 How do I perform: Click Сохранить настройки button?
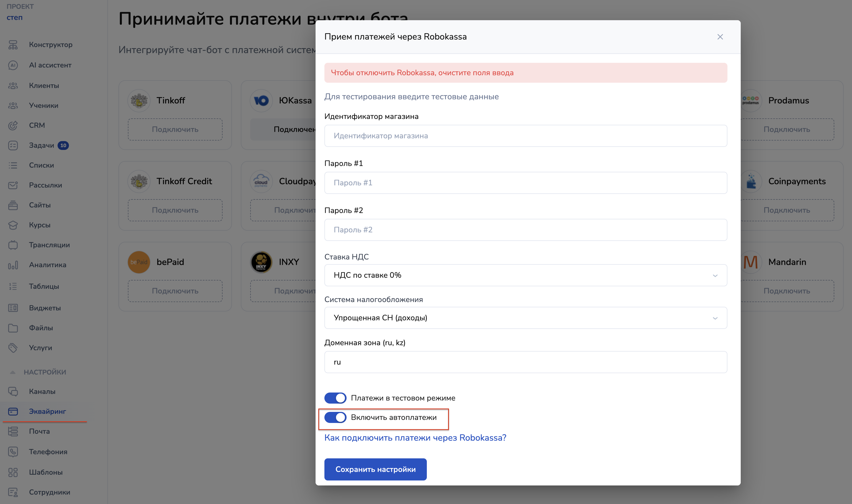pos(375,469)
